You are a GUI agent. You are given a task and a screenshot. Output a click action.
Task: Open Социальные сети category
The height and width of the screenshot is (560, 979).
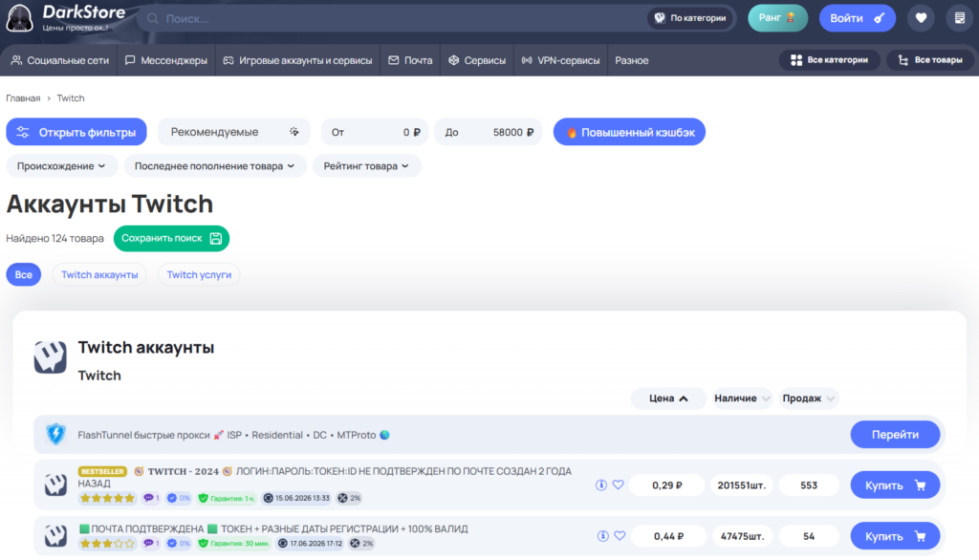(x=60, y=60)
